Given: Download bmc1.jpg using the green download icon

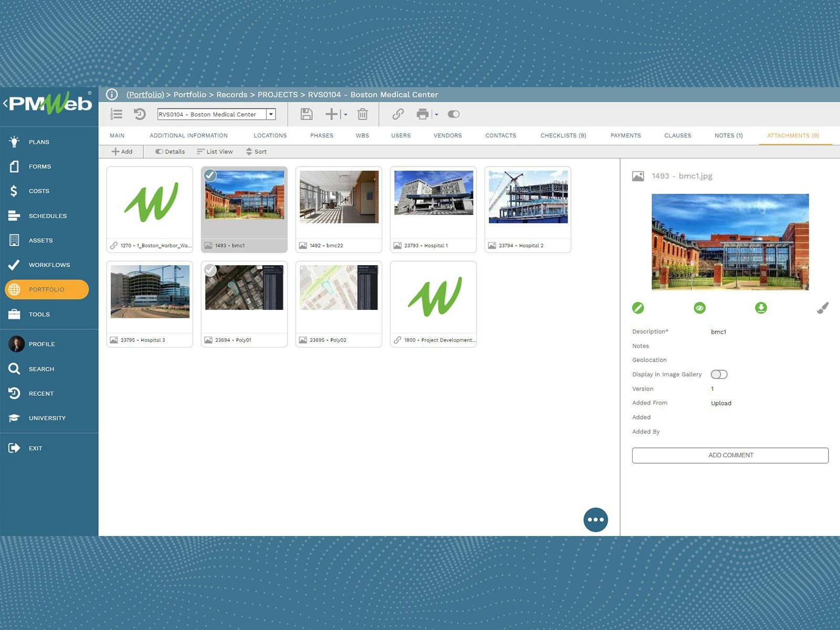Looking at the screenshot, I should pyautogui.click(x=761, y=308).
